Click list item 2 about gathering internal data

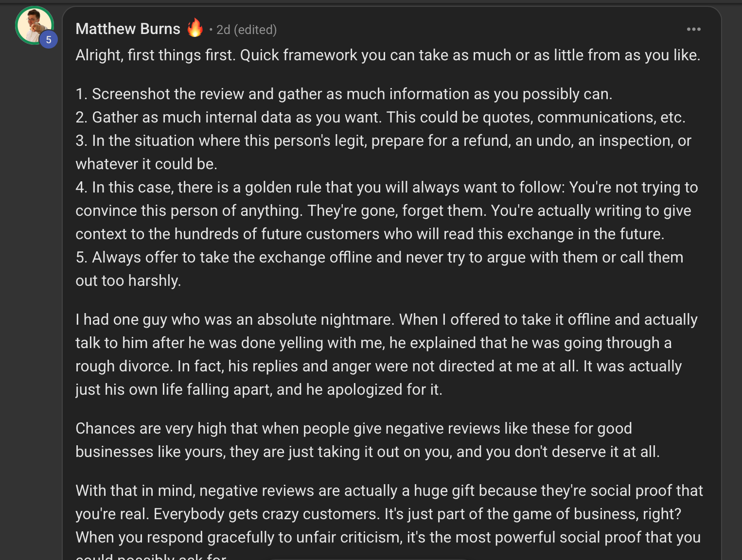click(380, 117)
